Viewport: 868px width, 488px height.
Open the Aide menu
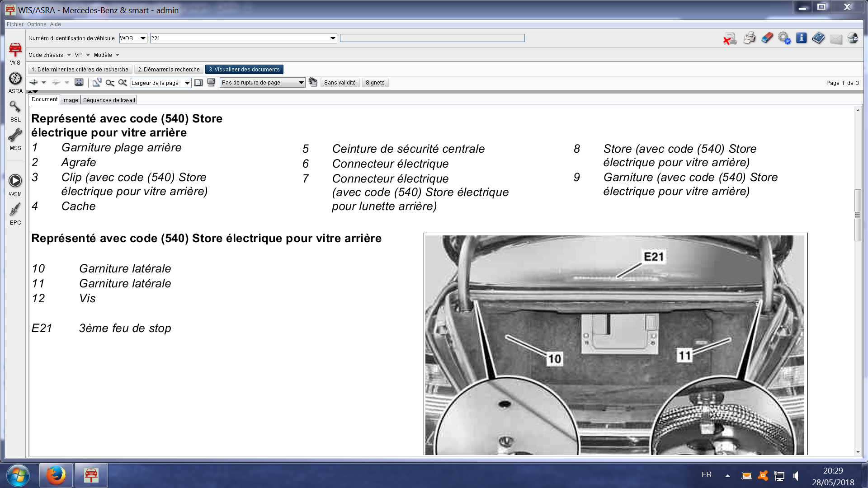tap(55, 24)
